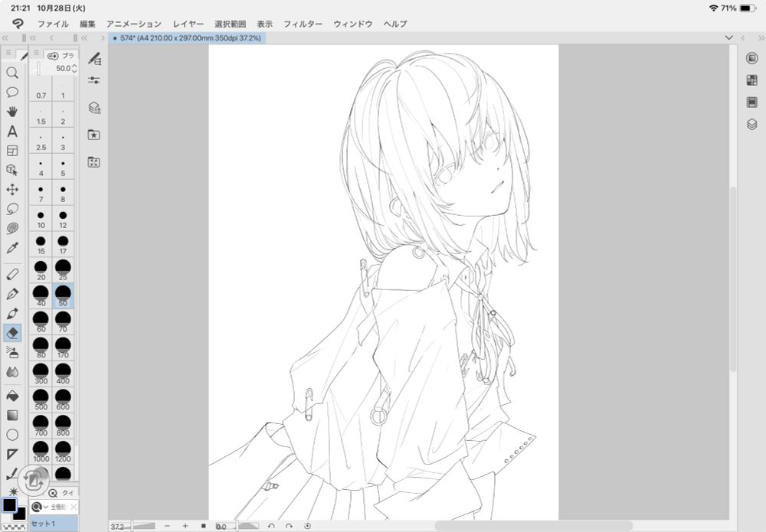Select the transparent checkered color swatch
This screenshot has width=766, height=532.
tap(14, 527)
